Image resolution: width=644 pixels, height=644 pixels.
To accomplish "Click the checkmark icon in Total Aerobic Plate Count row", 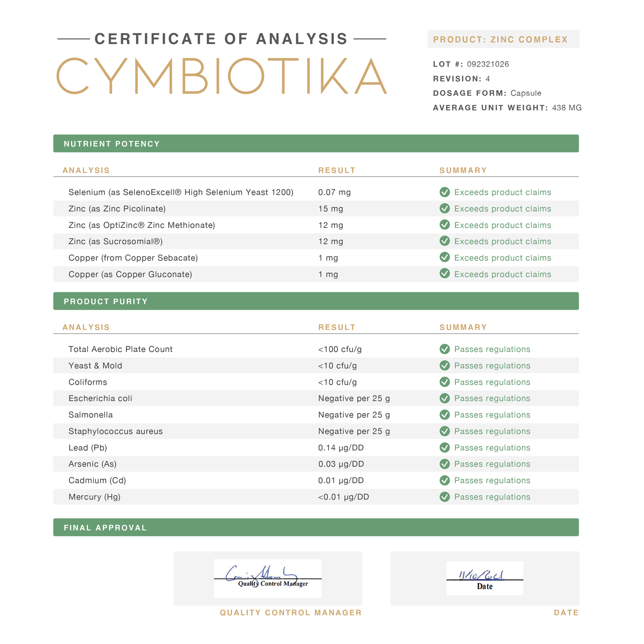I will pos(445,349).
